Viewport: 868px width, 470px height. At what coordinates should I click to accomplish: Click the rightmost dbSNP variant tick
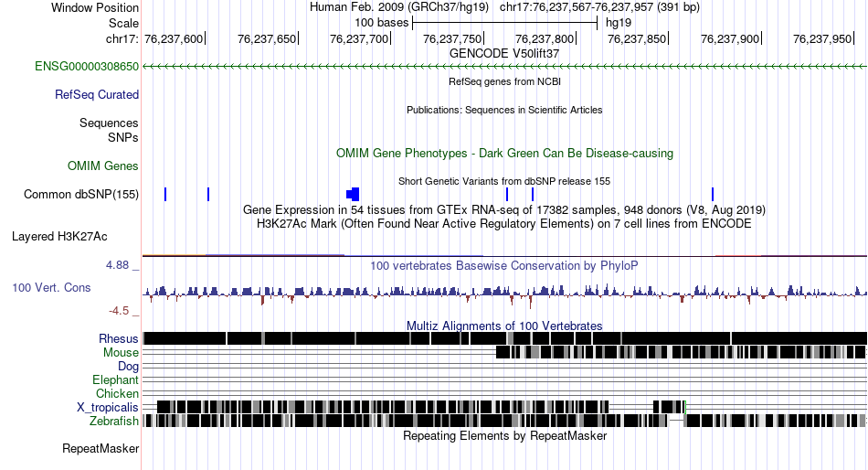(713, 194)
